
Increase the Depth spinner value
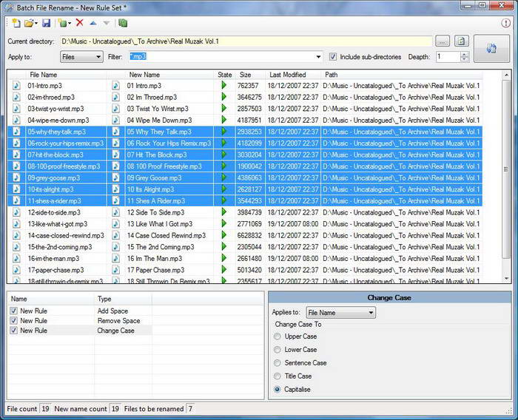tap(464, 54)
